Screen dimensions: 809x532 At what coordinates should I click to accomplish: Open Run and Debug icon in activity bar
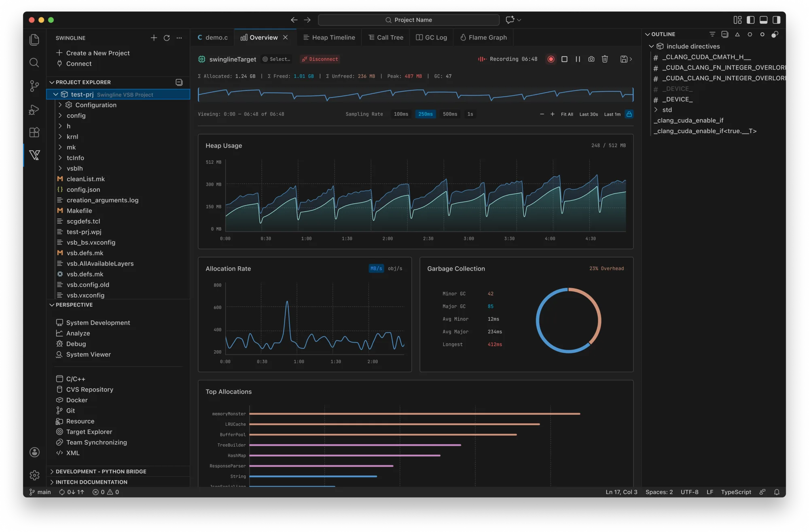click(34, 109)
